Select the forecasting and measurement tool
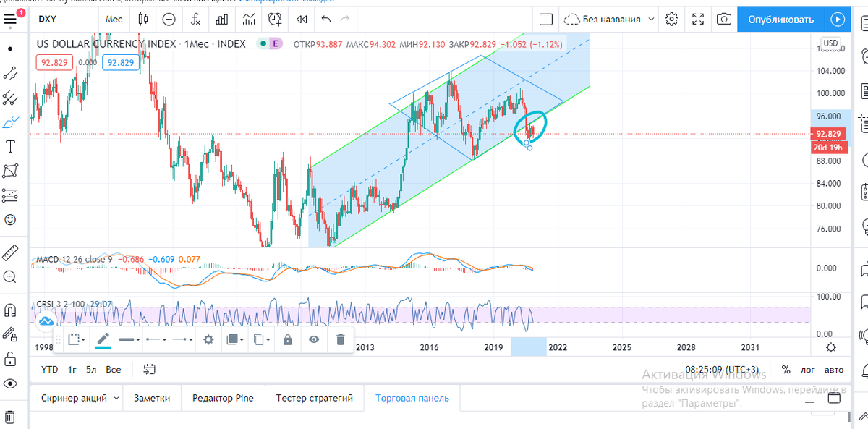Viewport: 868px width, 429px height. tap(10, 195)
